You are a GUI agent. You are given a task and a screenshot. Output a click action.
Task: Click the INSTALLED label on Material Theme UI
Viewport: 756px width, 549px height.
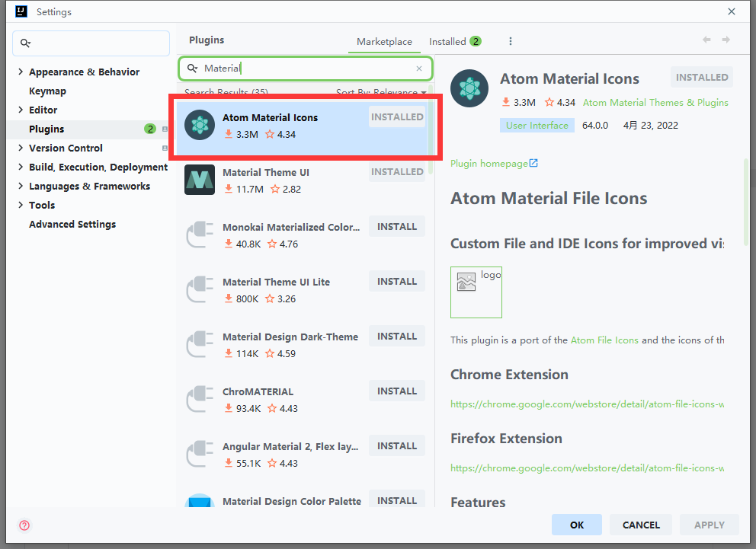point(397,171)
